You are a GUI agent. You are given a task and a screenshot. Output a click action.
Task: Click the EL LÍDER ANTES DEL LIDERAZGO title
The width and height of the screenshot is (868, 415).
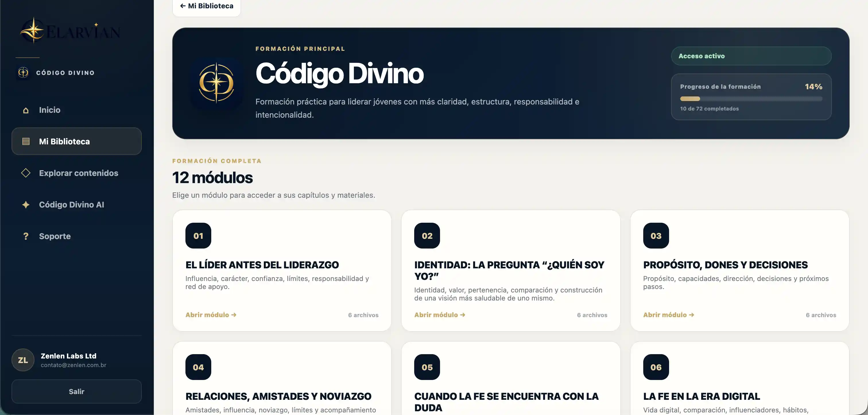click(x=262, y=265)
